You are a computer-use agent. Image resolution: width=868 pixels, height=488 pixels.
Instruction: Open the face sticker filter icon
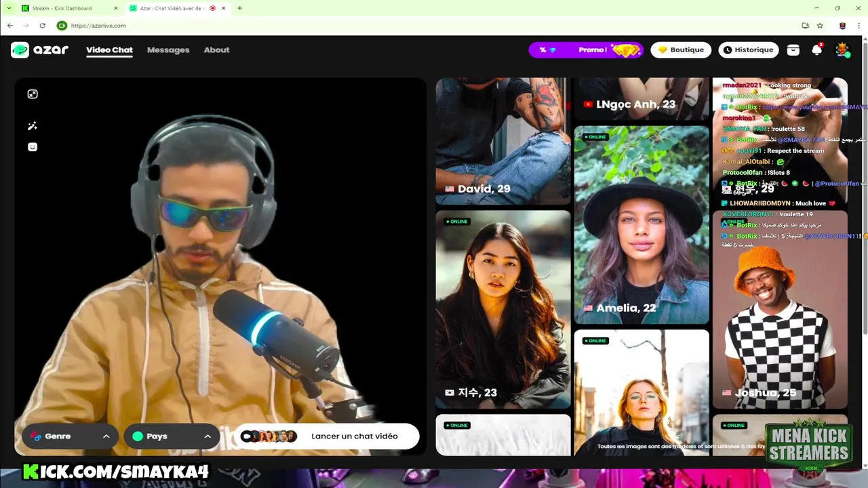coord(33,147)
